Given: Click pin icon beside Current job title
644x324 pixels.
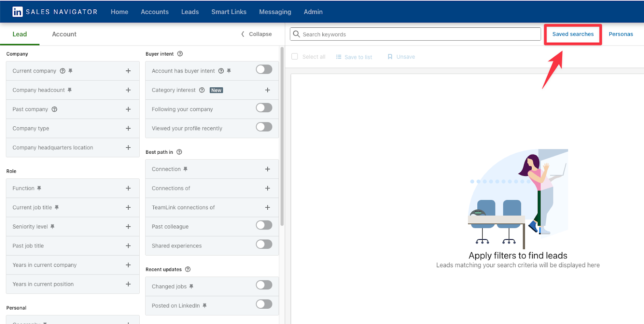Looking at the screenshot, I should (x=57, y=208).
